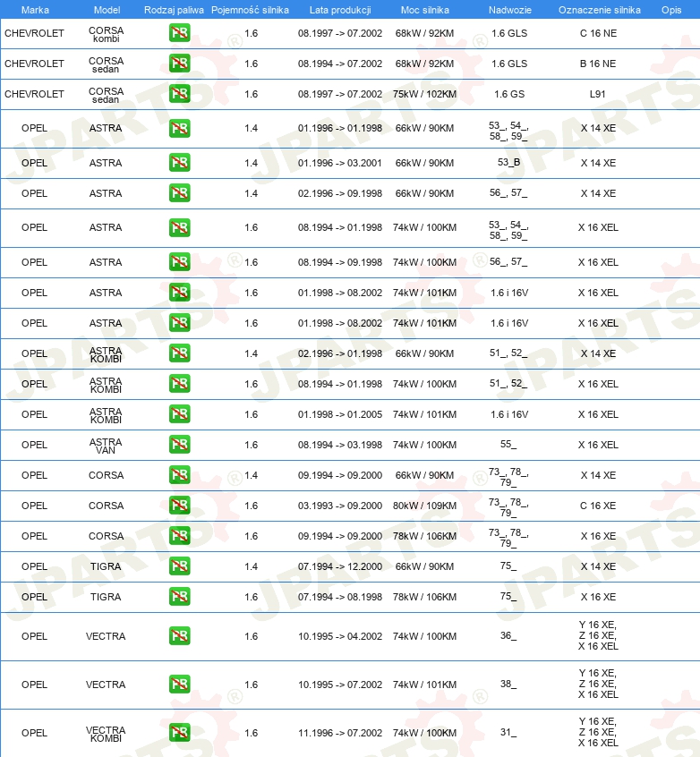The image size is (700, 757).
Task: Click the Rodzaj paliwa column header
Action: coord(174,10)
